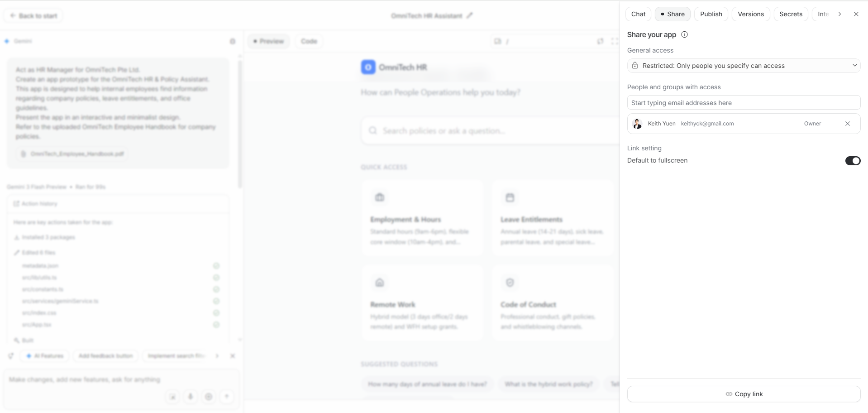Switch to the Publish tab

coord(711,14)
